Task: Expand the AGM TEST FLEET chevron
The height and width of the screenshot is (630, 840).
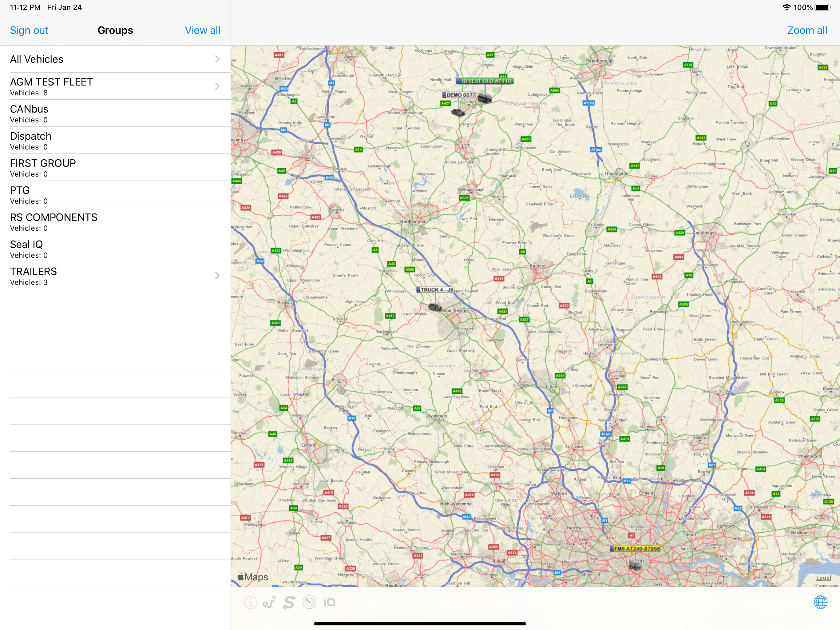Action: (217, 86)
